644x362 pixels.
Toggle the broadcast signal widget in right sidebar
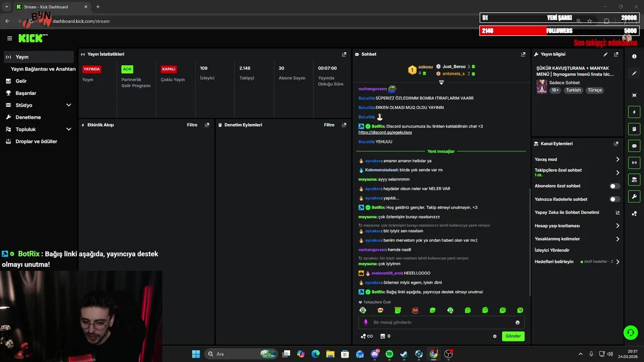634,162
